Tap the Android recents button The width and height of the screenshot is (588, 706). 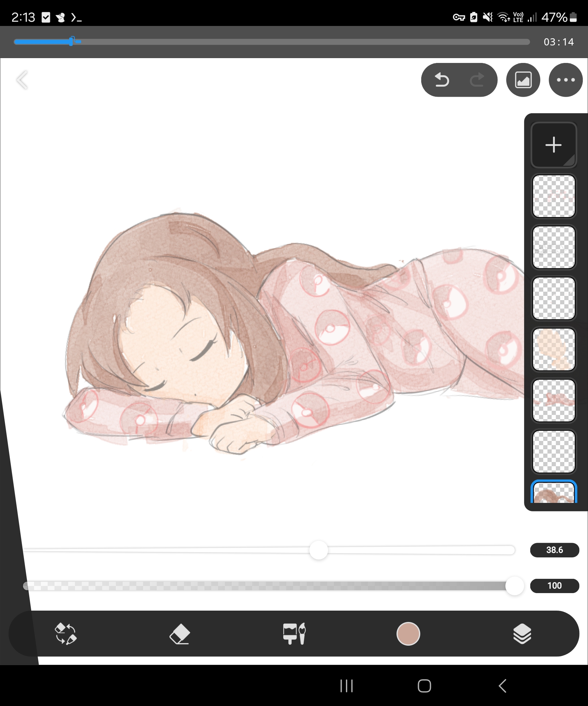347,686
